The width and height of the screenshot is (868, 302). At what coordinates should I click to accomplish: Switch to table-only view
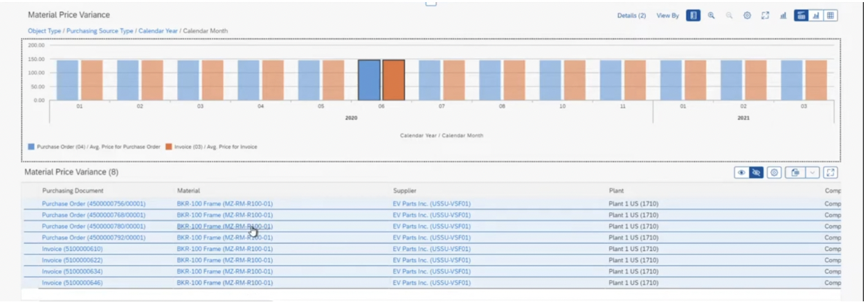(831, 15)
